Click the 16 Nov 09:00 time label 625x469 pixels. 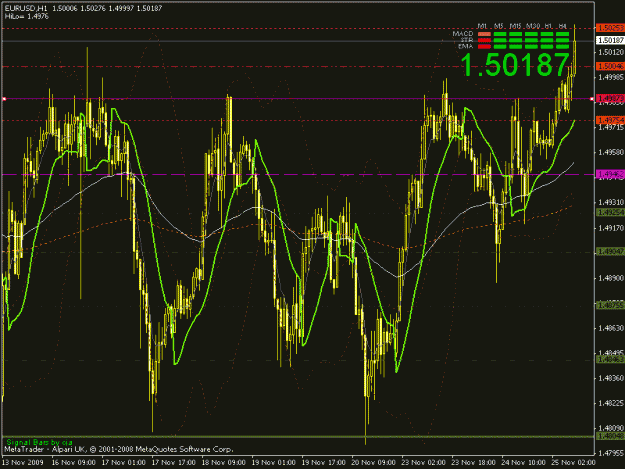(x=74, y=463)
